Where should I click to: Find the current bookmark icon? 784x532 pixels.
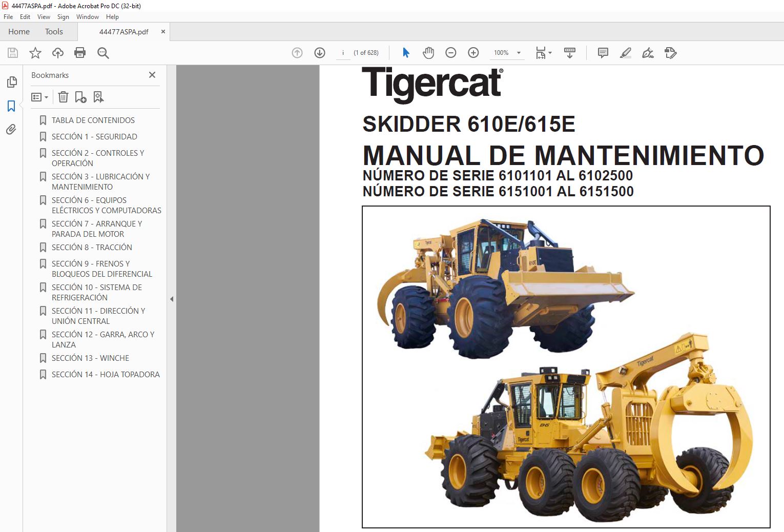[x=98, y=97]
